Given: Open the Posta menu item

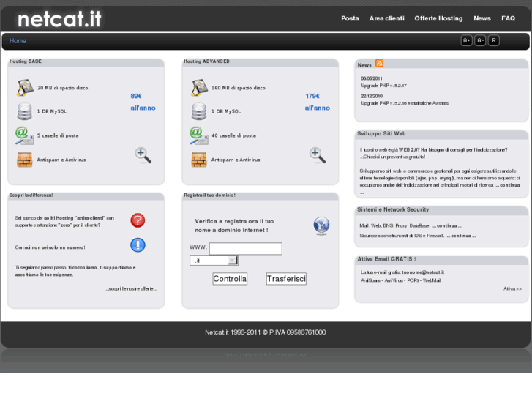Looking at the screenshot, I should click(350, 18).
